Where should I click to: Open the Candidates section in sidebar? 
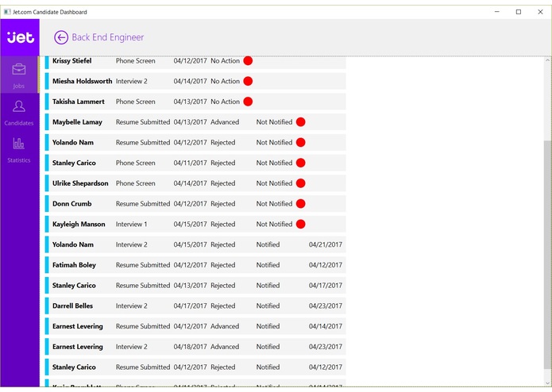pyautogui.click(x=19, y=113)
